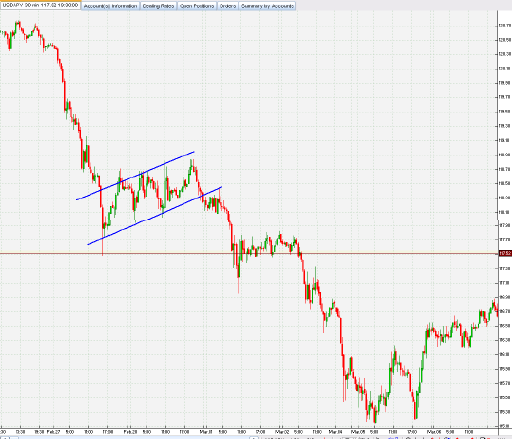Image resolution: width=512 pixels, height=439 pixels.
Task: Select the USD/JPY 30 min chart tab
Action: (40, 5)
